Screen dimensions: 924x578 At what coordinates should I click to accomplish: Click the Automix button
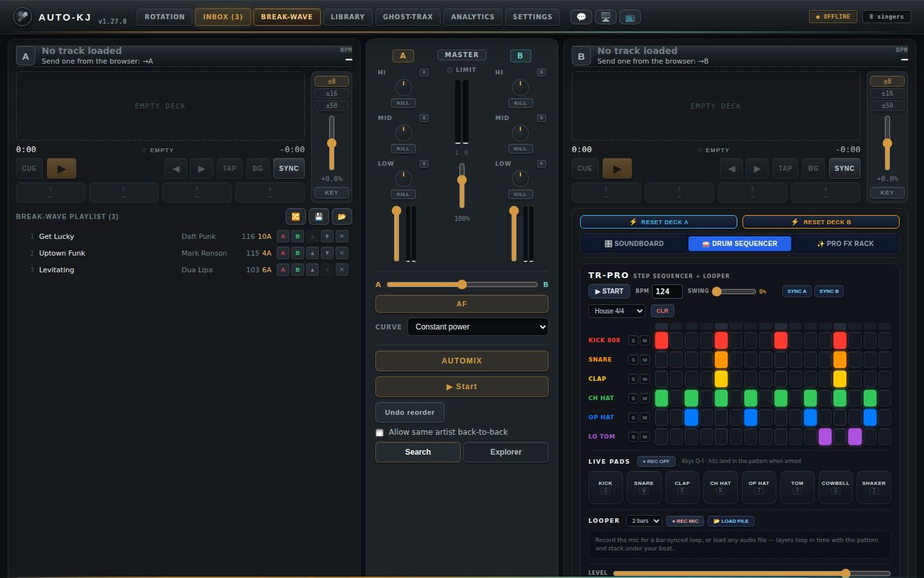click(x=462, y=361)
